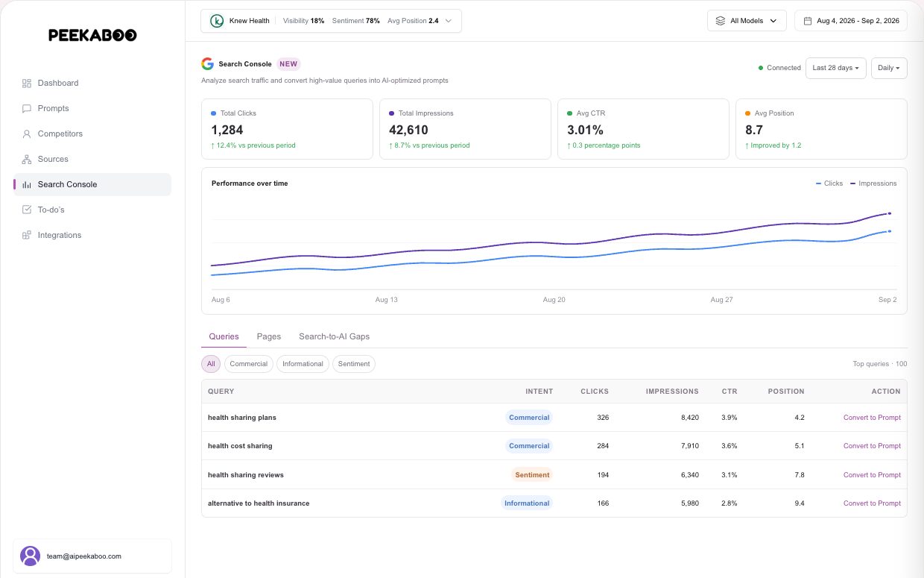The height and width of the screenshot is (578, 924).
Task: Click the Dashboard grid icon in sidebar
Action: pyautogui.click(x=27, y=83)
